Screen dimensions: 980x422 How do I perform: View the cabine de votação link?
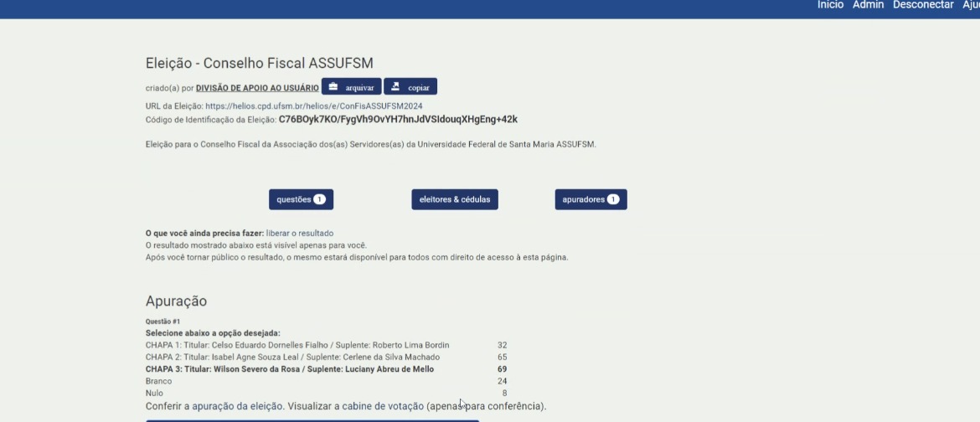(x=382, y=406)
